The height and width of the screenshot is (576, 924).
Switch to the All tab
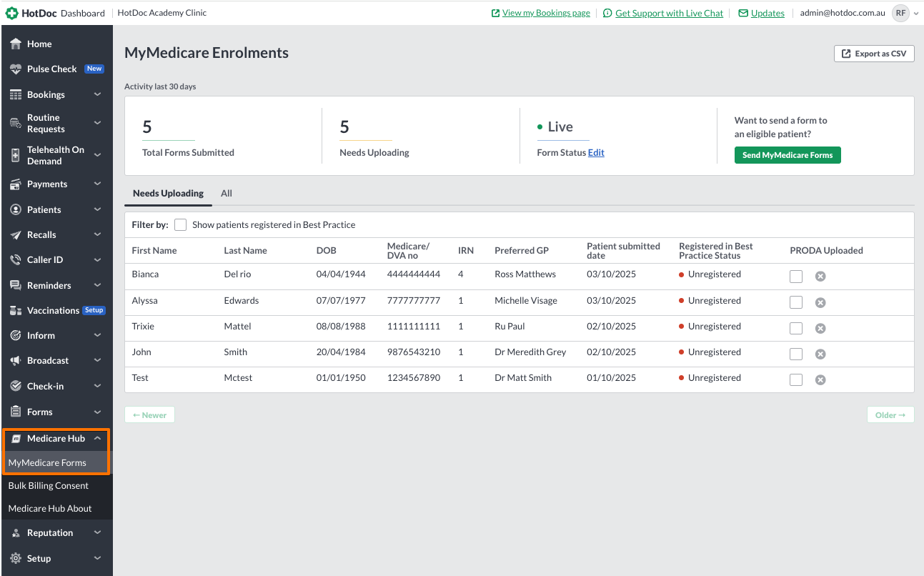(x=226, y=193)
